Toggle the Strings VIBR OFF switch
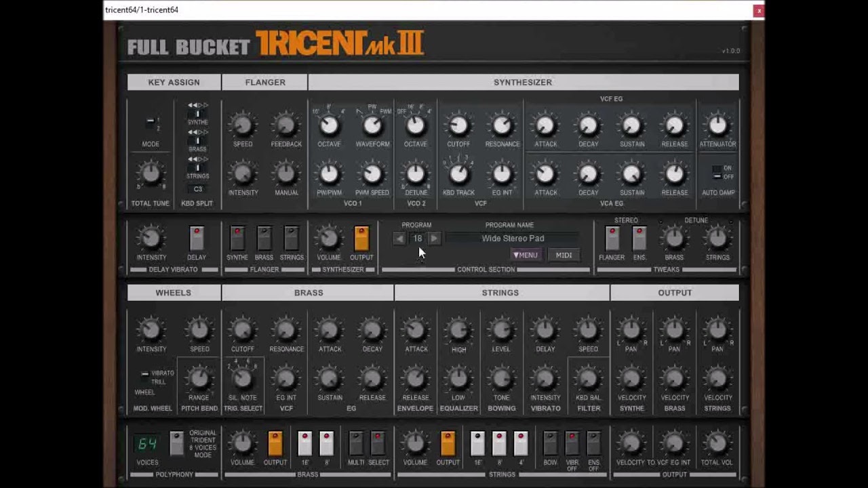The height and width of the screenshot is (488, 868). (x=572, y=443)
